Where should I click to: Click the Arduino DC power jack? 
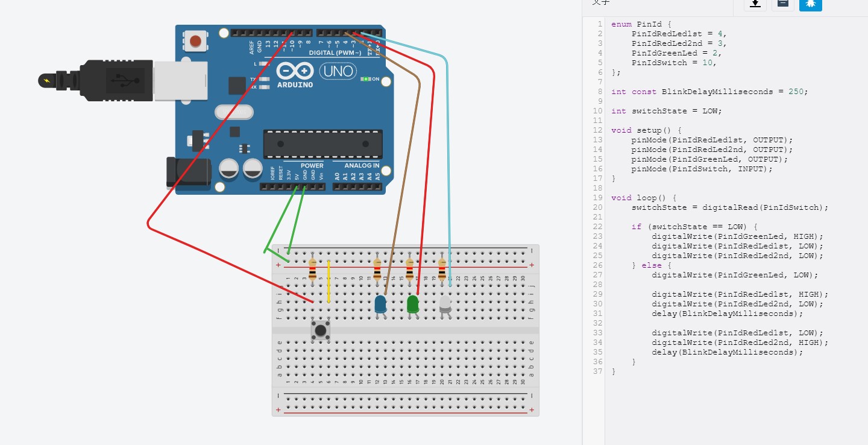click(x=188, y=172)
